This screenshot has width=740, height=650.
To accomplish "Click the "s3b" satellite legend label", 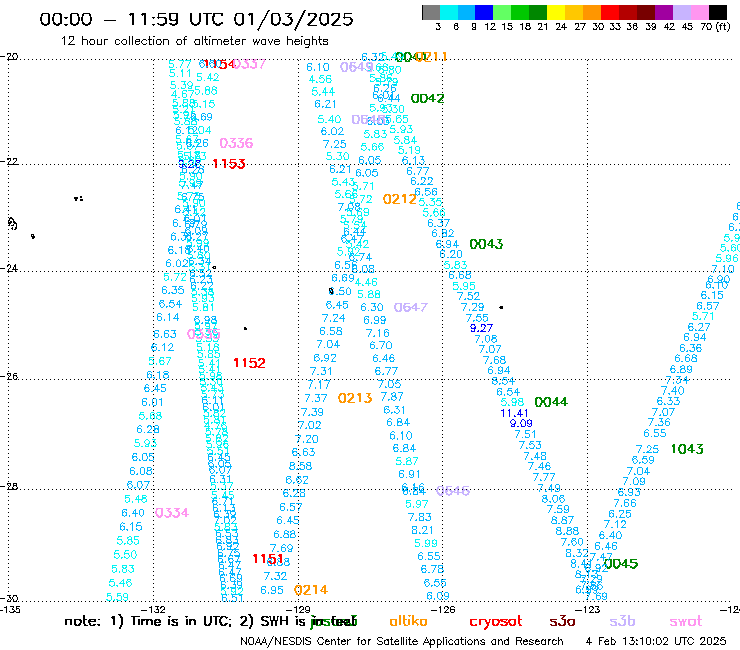I will [x=622, y=621].
